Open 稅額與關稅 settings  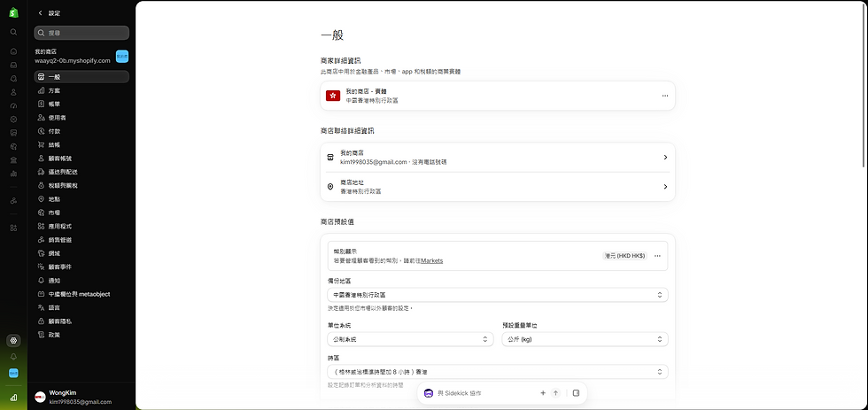pos(81,185)
